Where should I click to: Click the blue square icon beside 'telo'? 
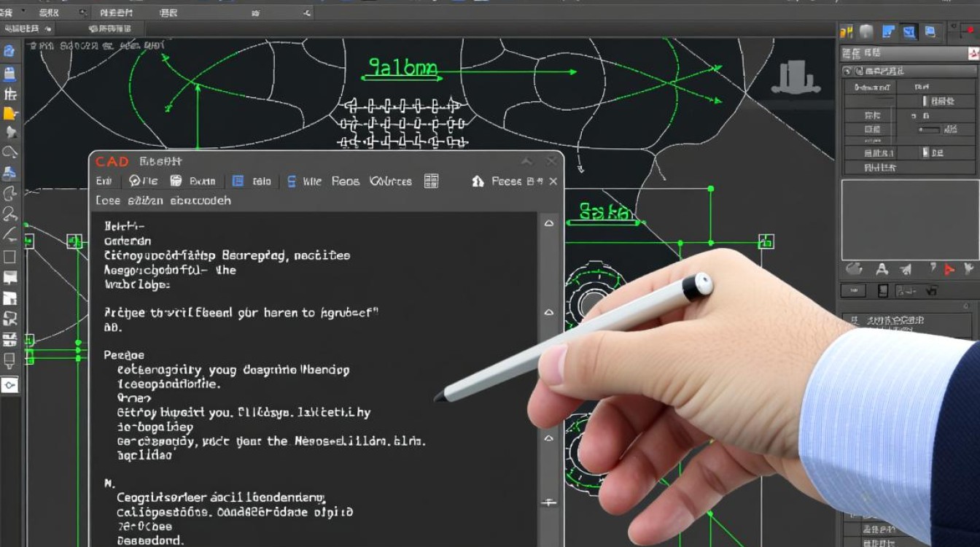pos(238,181)
